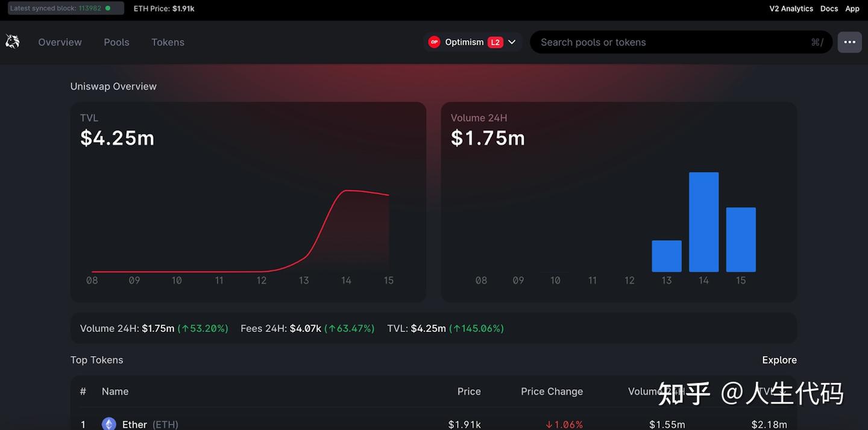Open the Tokens tab
Screen dimensions: 868x430
[x=168, y=42]
